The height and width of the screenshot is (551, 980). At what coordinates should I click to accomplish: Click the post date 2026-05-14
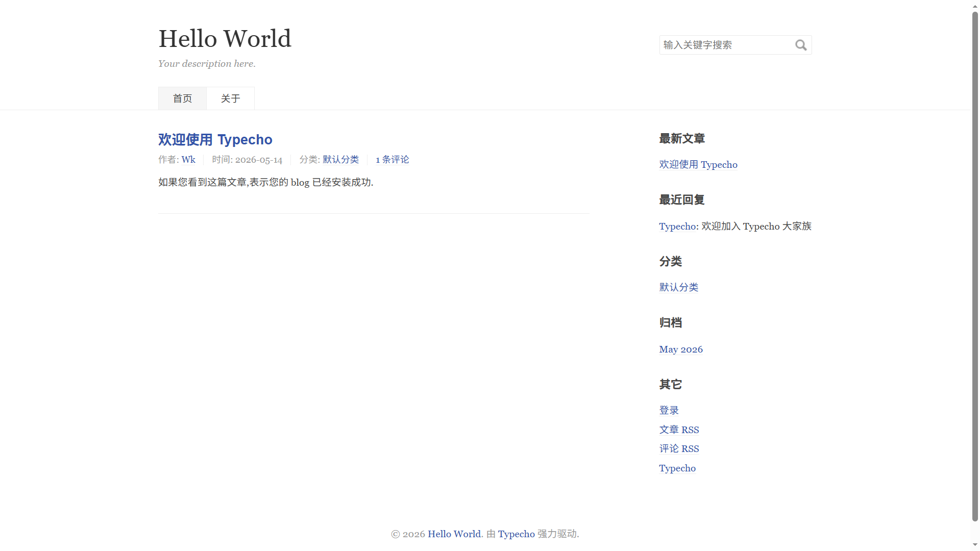(259, 160)
